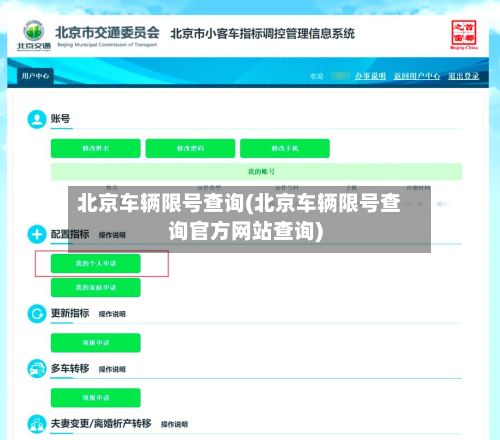Click the 账号 user avatar icon
This screenshot has width=500, height=440.
pos(37,119)
